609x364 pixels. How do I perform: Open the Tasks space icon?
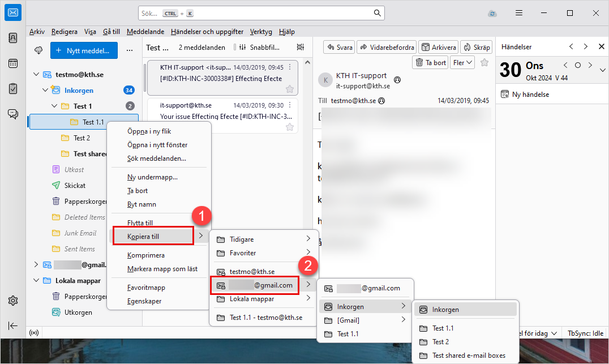coord(13,88)
